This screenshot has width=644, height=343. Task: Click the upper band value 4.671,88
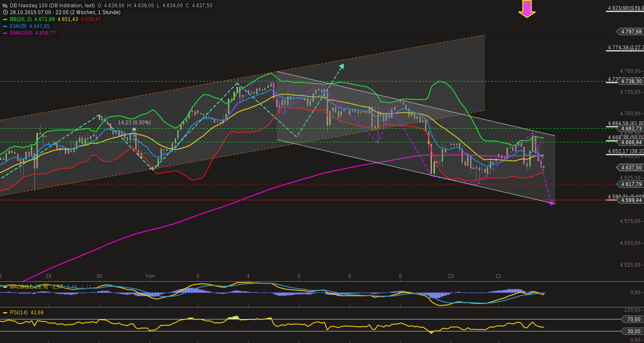coord(44,19)
